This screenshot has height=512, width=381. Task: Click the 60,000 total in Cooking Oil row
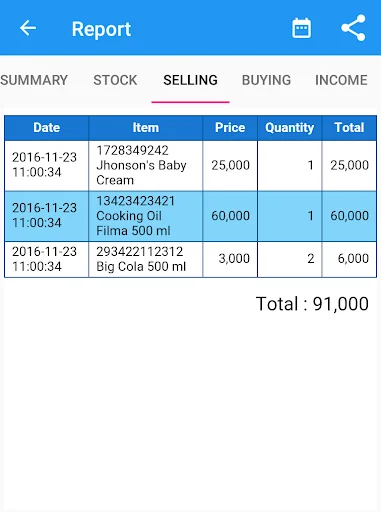click(x=349, y=216)
